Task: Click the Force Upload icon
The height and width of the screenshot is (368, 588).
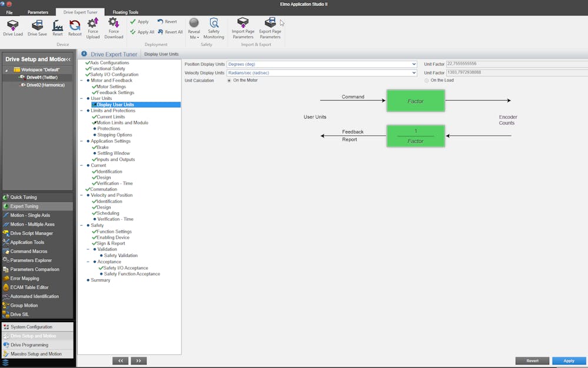Action: pyautogui.click(x=92, y=23)
